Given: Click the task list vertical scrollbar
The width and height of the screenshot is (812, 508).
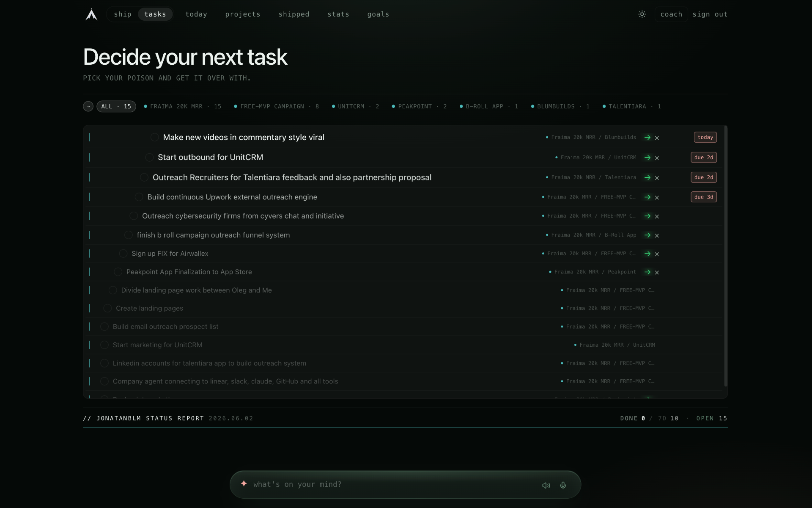Looking at the screenshot, I should [726, 256].
